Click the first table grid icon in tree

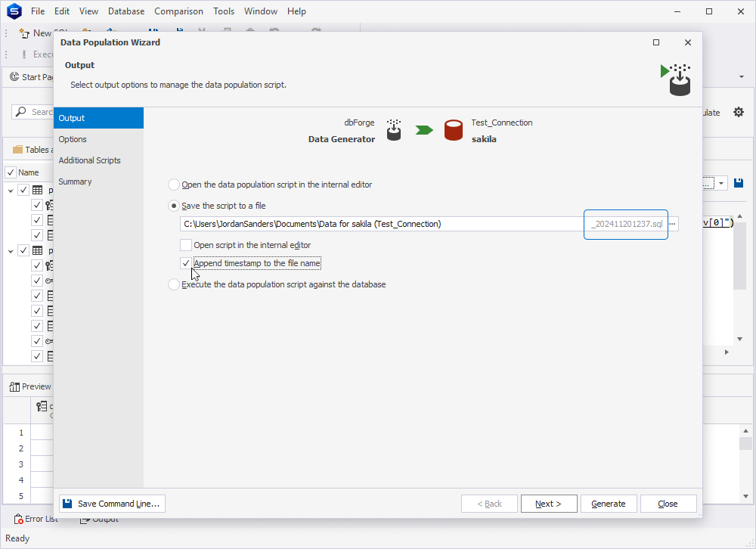(x=38, y=190)
